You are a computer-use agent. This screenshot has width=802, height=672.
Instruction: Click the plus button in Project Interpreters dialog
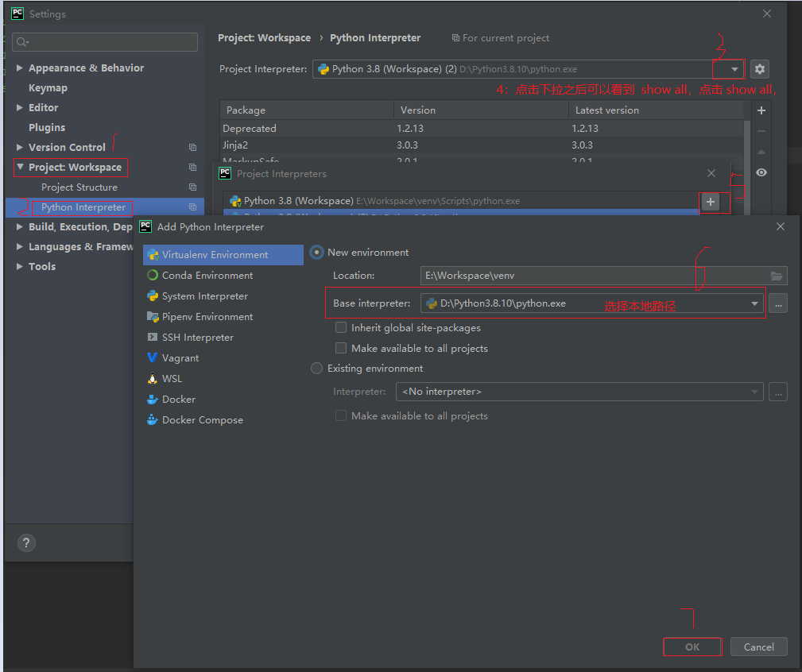tap(711, 202)
